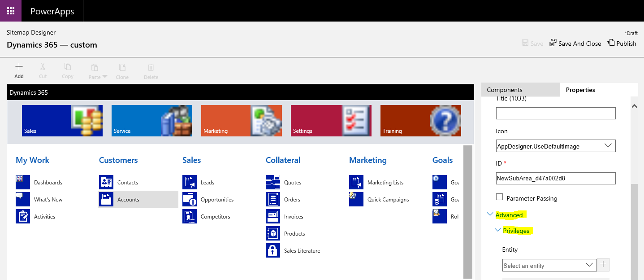Select the Goals group heading

click(x=442, y=160)
